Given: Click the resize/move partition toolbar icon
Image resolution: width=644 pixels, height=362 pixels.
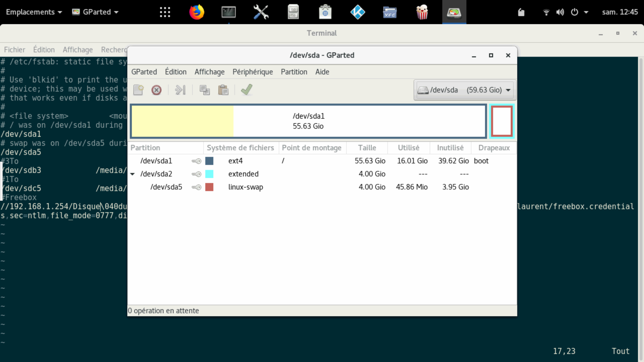Looking at the screenshot, I should pyautogui.click(x=180, y=90).
